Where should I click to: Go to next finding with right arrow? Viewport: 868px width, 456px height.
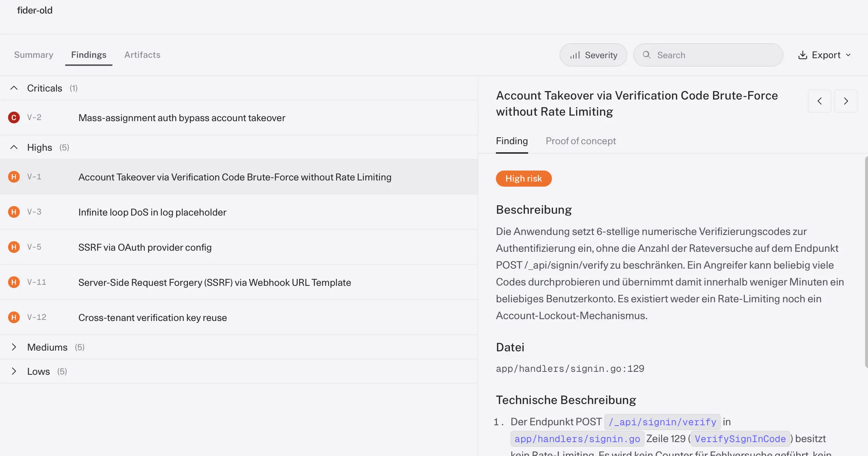pyautogui.click(x=846, y=101)
